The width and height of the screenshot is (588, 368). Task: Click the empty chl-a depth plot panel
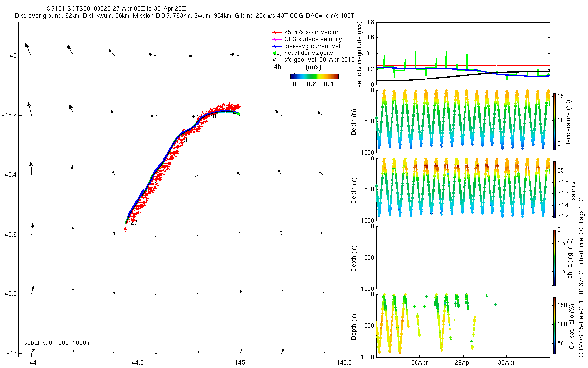pos(463,257)
